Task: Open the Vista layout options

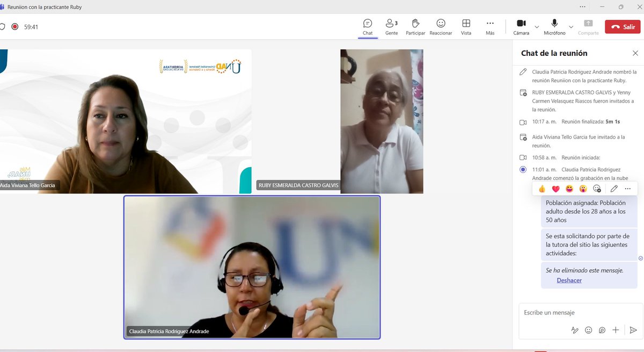Action: pos(466,27)
